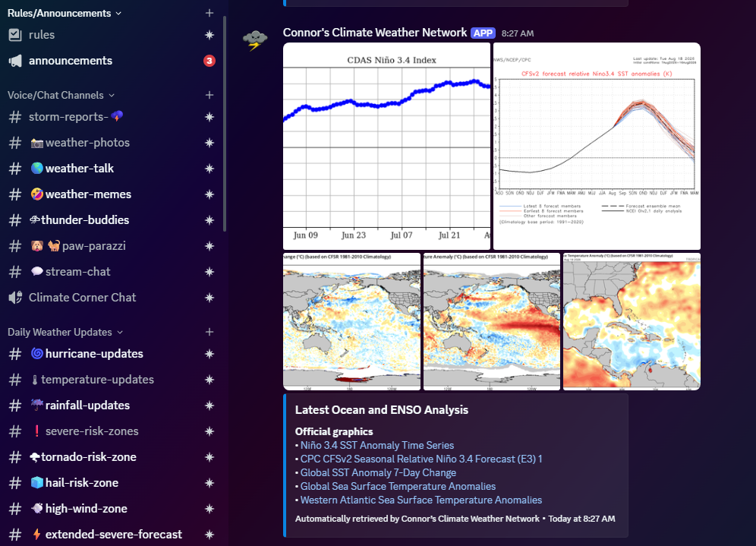Collapse the Rules/Announcements category
Screen dimensions: 756x546
pyautogui.click(x=64, y=13)
